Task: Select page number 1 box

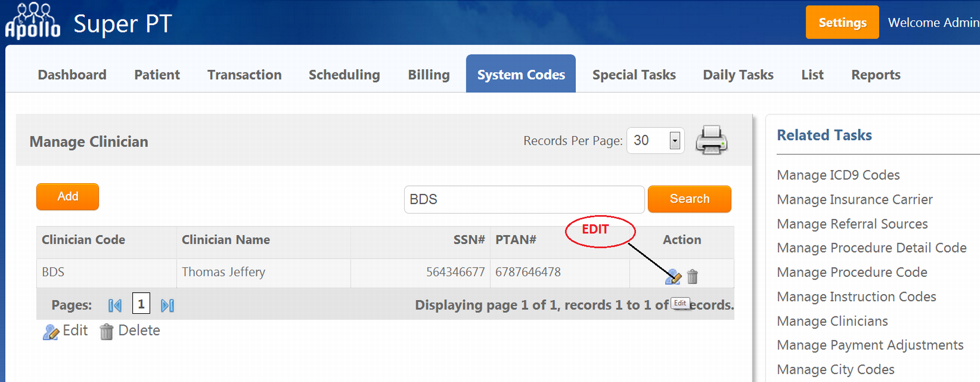Action: 141,304
